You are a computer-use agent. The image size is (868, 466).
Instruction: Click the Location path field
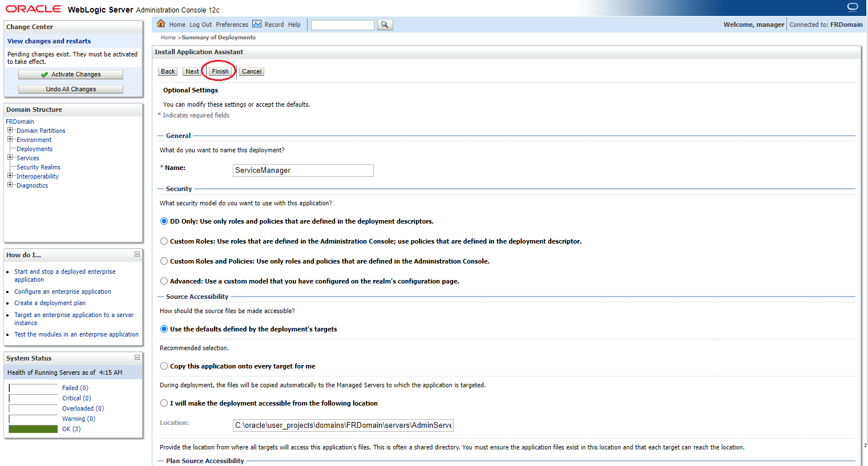[x=343, y=426]
